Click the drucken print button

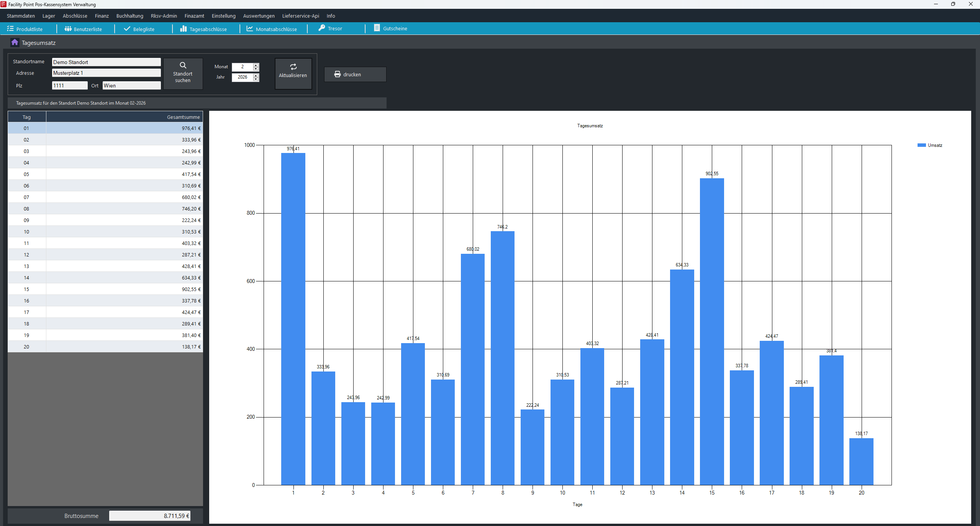[355, 74]
